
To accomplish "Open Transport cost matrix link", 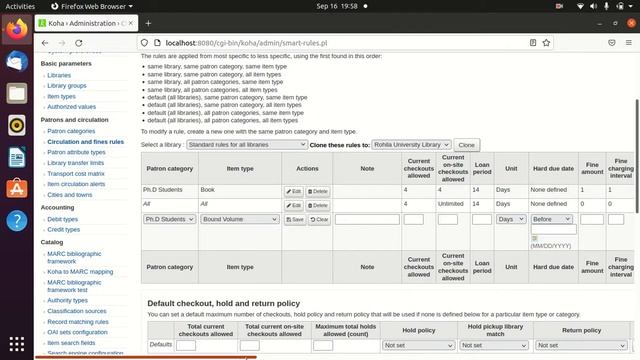I will [x=76, y=173].
